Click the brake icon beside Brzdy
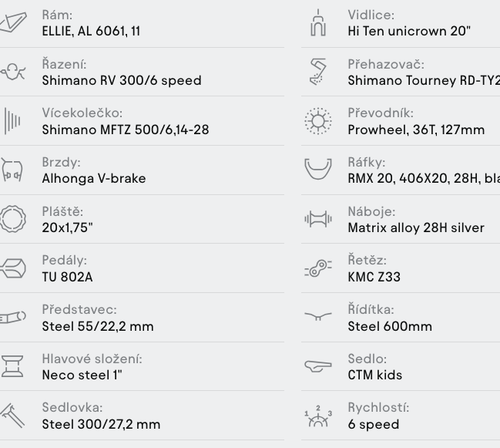This screenshot has width=500, height=448. pos(12,170)
